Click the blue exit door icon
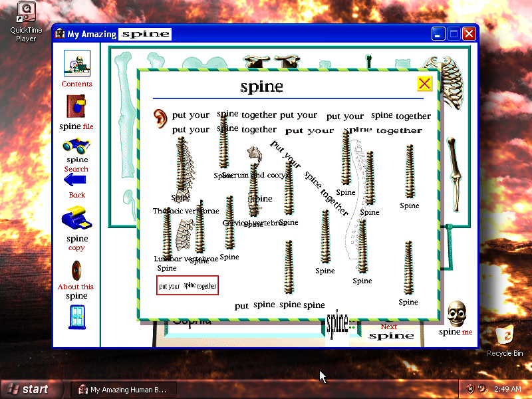 [77, 317]
